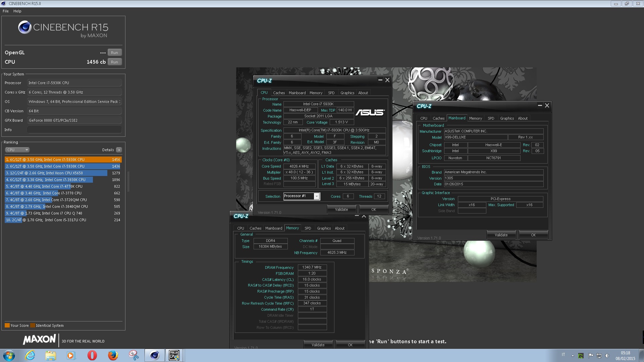Viewport: 644px width, 362px height.
Task: Minimize the CPU-Z processor window
Action: pyautogui.click(x=380, y=80)
